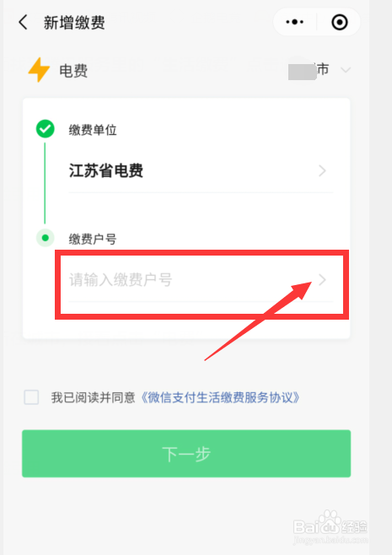
Task: Click the 请输入缴费户号 input field
Action: 201,280
